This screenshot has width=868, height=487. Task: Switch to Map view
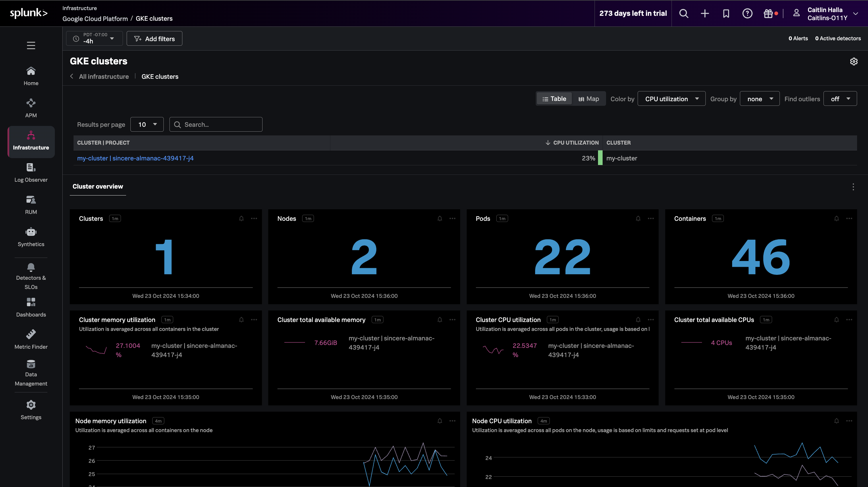tap(588, 99)
